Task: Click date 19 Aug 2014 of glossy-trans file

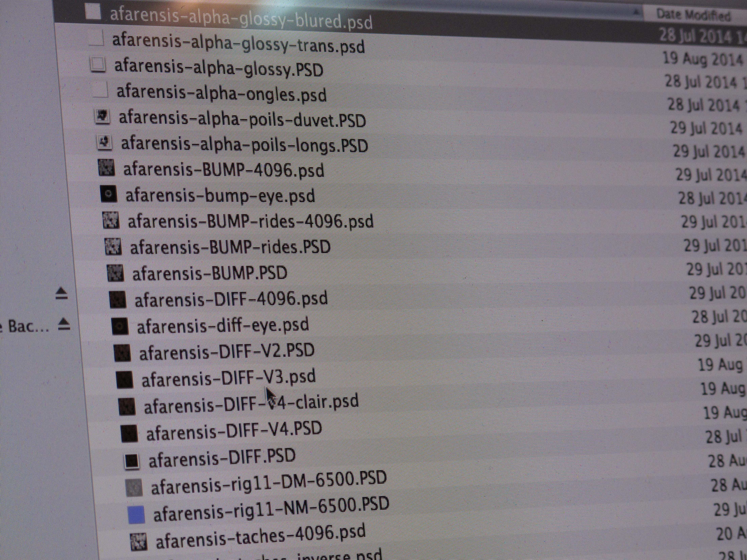Action: [703, 59]
